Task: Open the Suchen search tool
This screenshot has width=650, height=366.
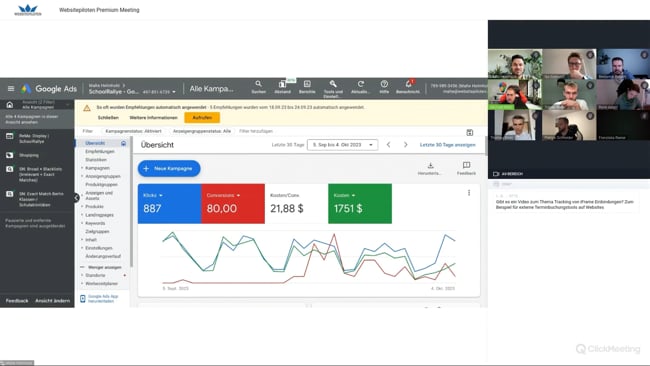Action: pos(258,87)
